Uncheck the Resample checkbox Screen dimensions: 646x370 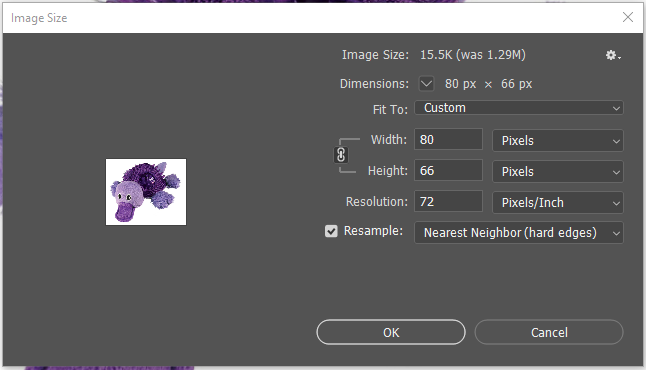[331, 231]
